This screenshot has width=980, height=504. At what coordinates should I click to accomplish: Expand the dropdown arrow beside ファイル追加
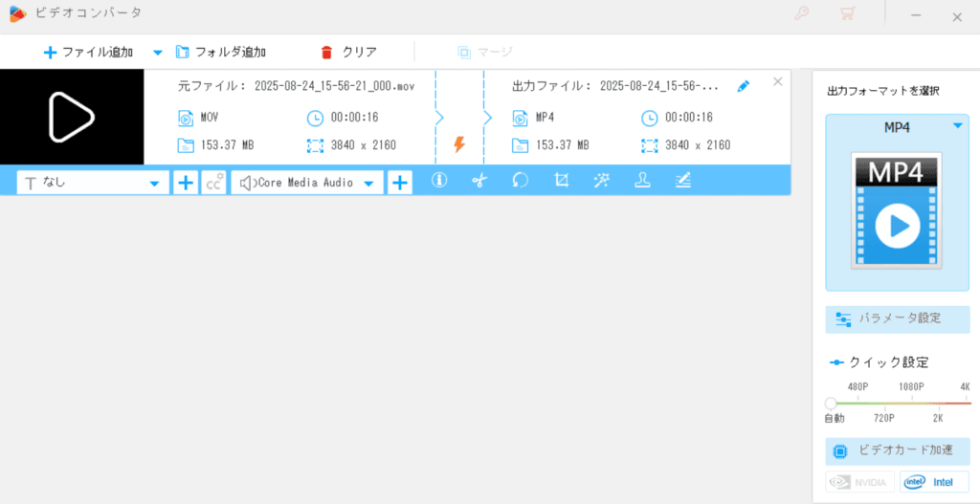(158, 53)
